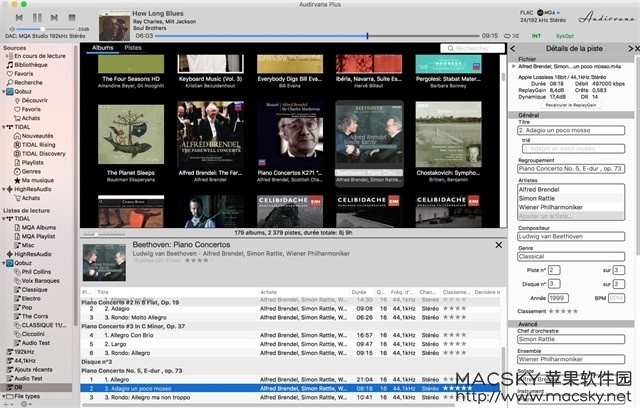Stop playback with the square button
640x408 pixels.
tap(72, 18)
